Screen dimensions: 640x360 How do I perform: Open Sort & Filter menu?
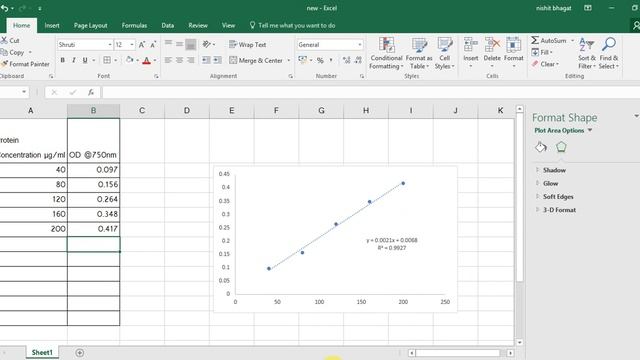pos(587,53)
